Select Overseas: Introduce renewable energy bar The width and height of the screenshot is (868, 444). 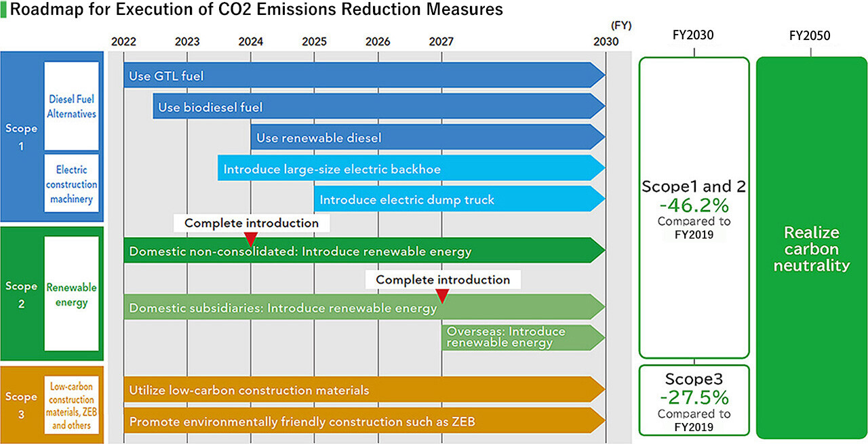[522, 337]
